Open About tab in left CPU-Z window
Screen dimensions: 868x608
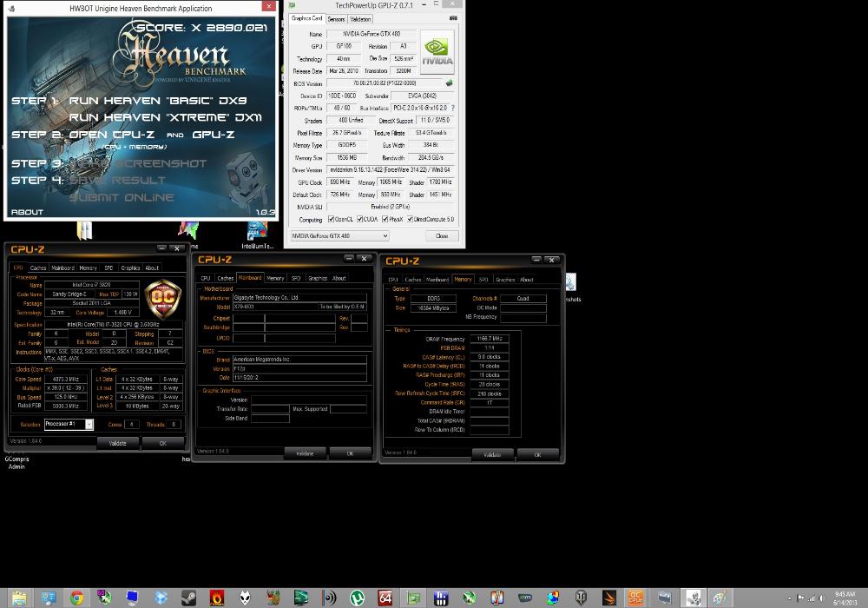[152, 268]
